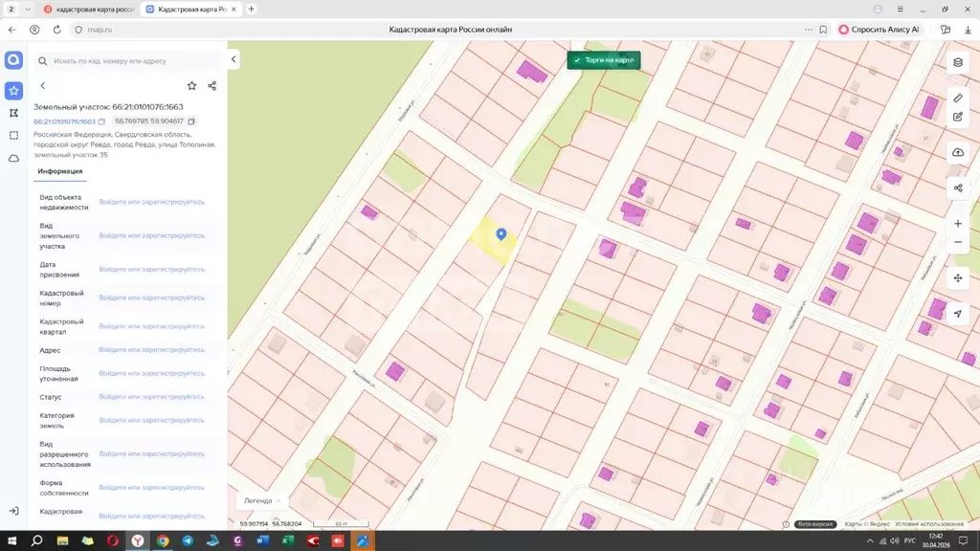Copy coordinates 56.769785 59.904617
The height and width of the screenshot is (551, 980).
(191, 121)
